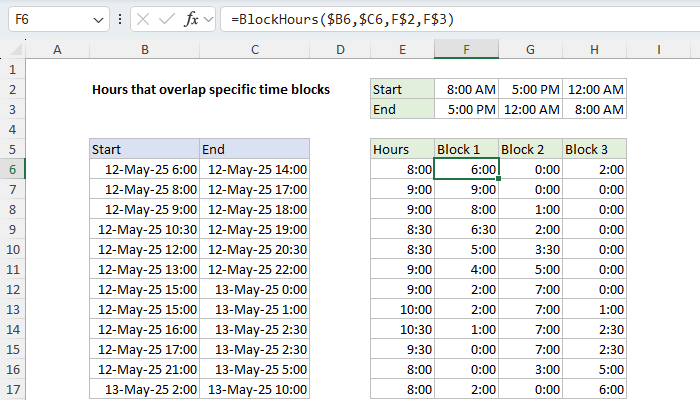Click the green 'Start' label cell in row 2
700x400 pixels.
click(x=402, y=89)
